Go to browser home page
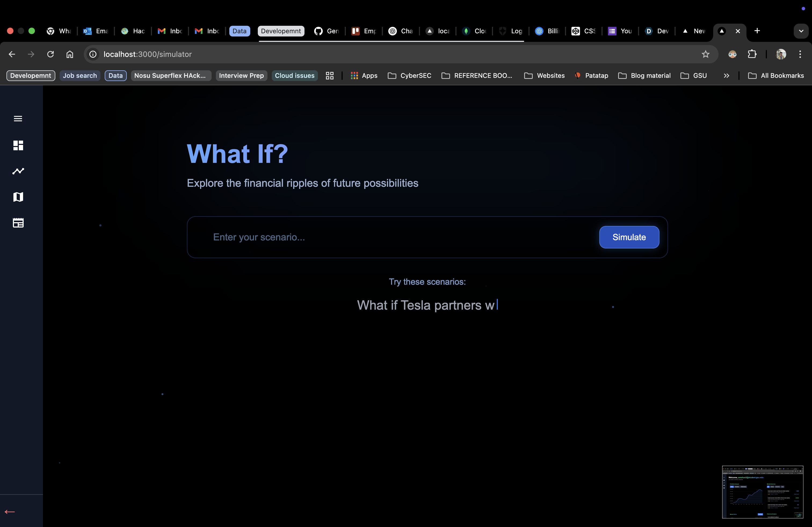This screenshot has width=812, height=527. [70, 54]
